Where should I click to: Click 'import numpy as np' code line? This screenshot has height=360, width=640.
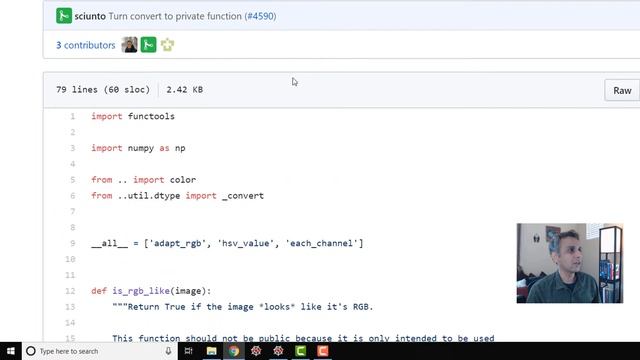[x=138, y=148]
